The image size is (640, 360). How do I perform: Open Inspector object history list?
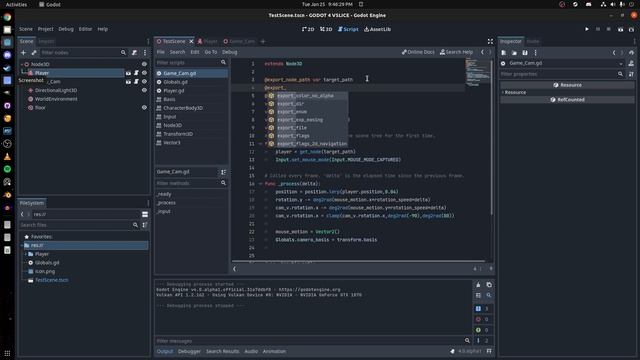click(631, 53)
